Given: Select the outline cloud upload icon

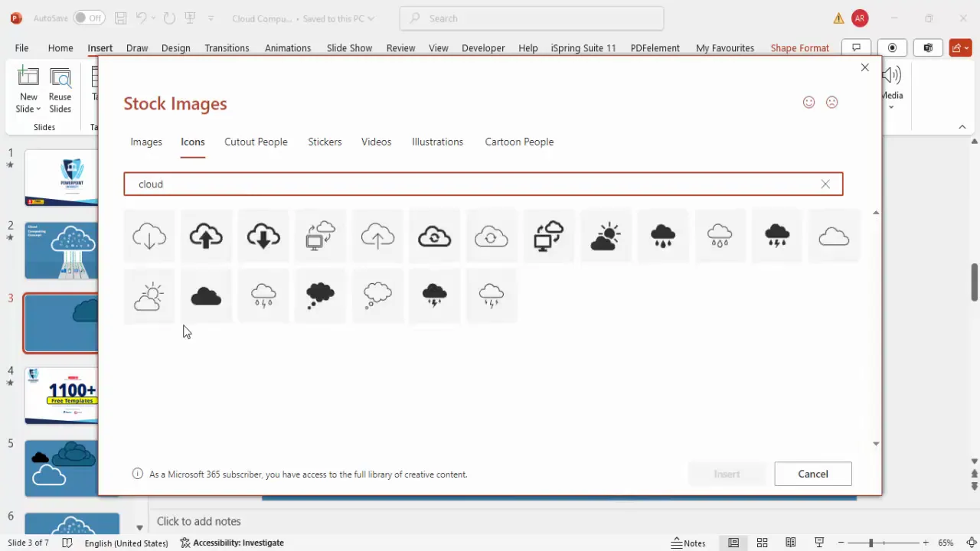Looking at the screenshot, I should (377, 236).
